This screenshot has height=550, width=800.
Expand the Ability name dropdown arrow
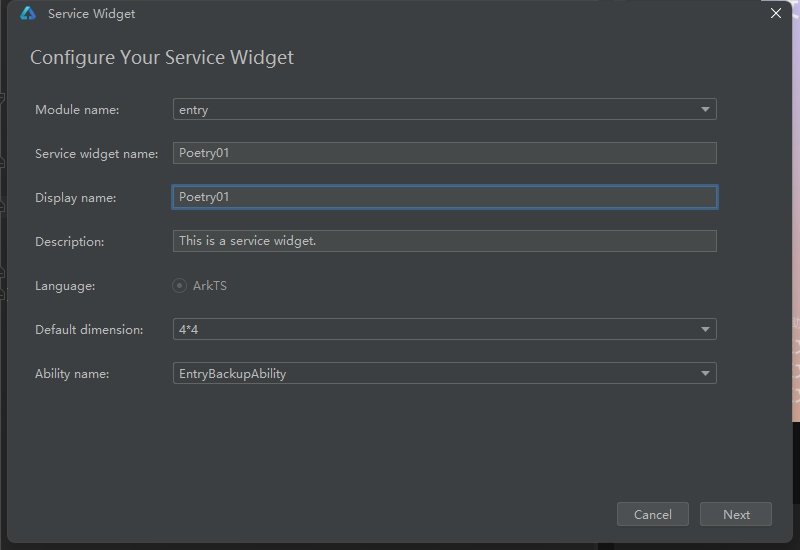[x=705, y=374]
